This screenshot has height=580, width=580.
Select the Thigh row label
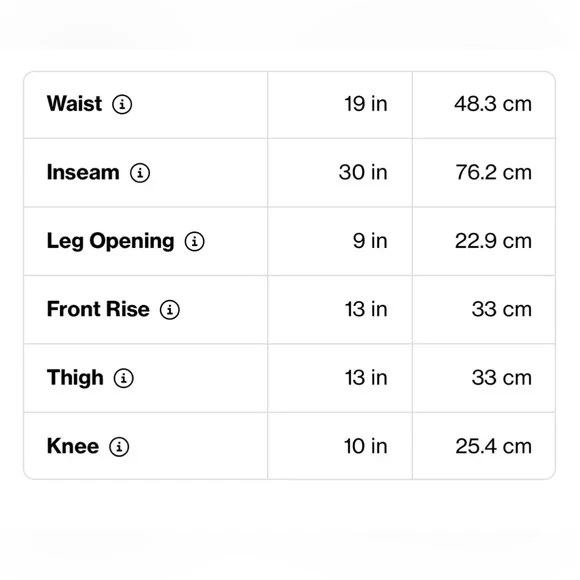point(75,378)
